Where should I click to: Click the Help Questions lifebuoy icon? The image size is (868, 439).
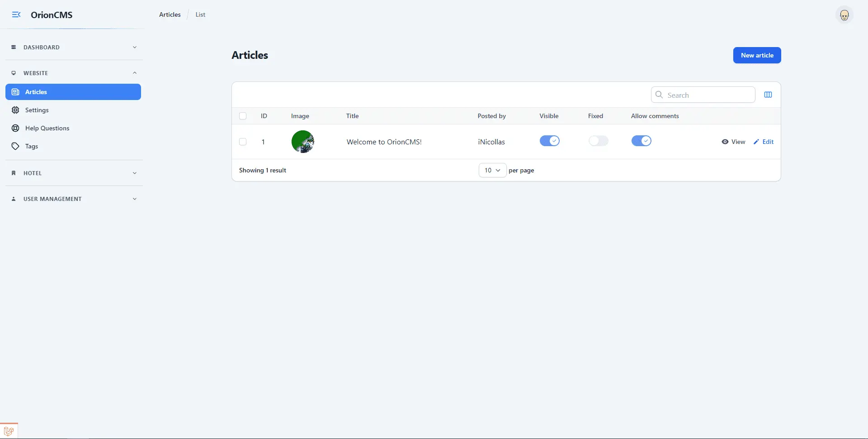pyautogui.click(x=15, y=128)
